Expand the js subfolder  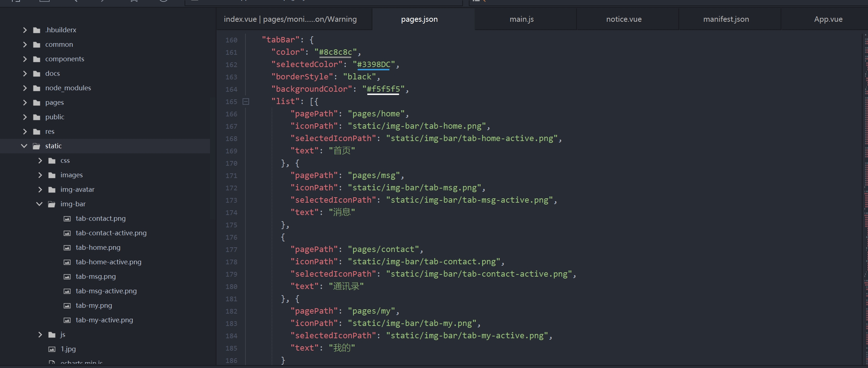point(40,335)
